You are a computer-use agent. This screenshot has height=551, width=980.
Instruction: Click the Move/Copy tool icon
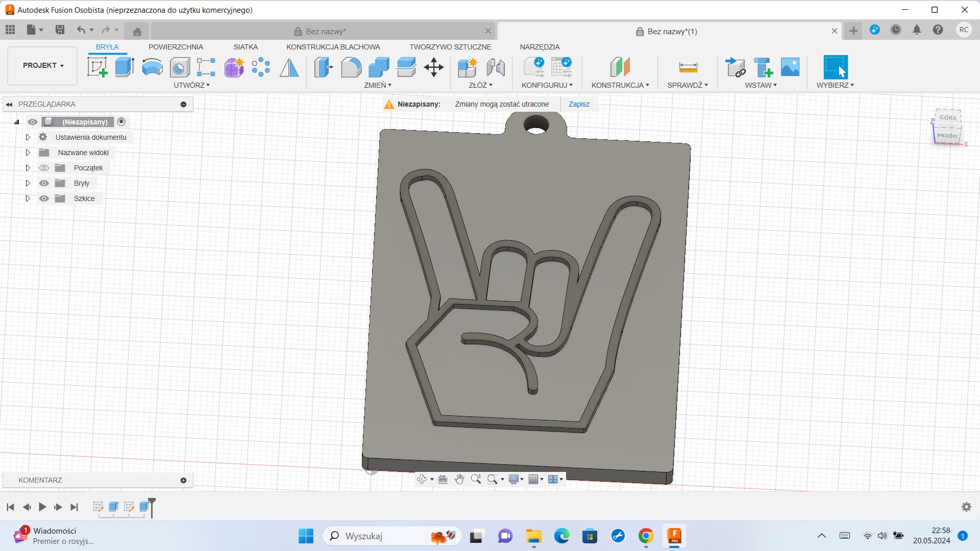pyautogui.click(x=433, y=67)
